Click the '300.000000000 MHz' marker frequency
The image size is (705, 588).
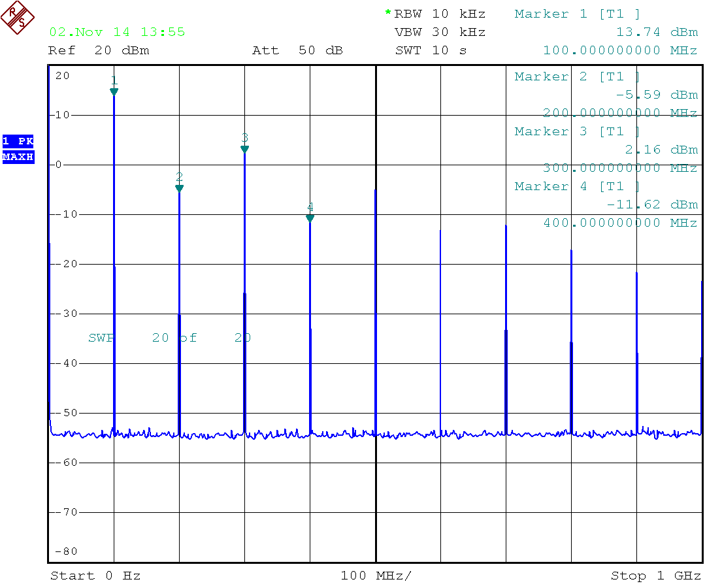(621, 168)
